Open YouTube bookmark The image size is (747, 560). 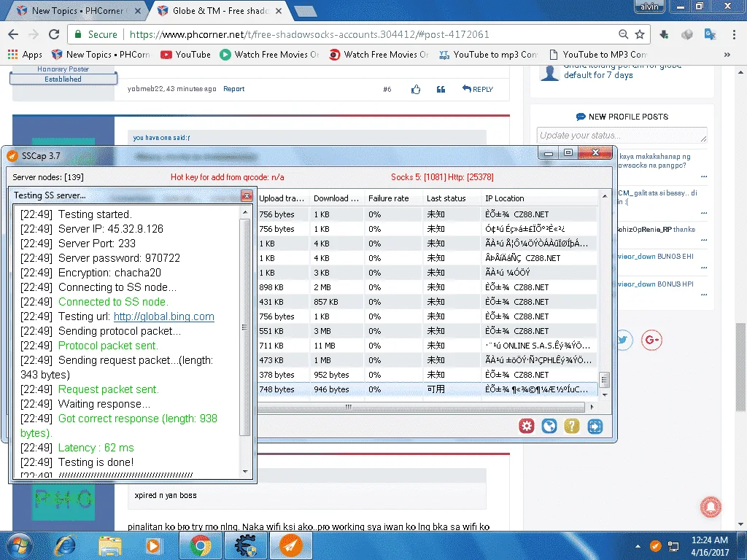coord(186,54)
